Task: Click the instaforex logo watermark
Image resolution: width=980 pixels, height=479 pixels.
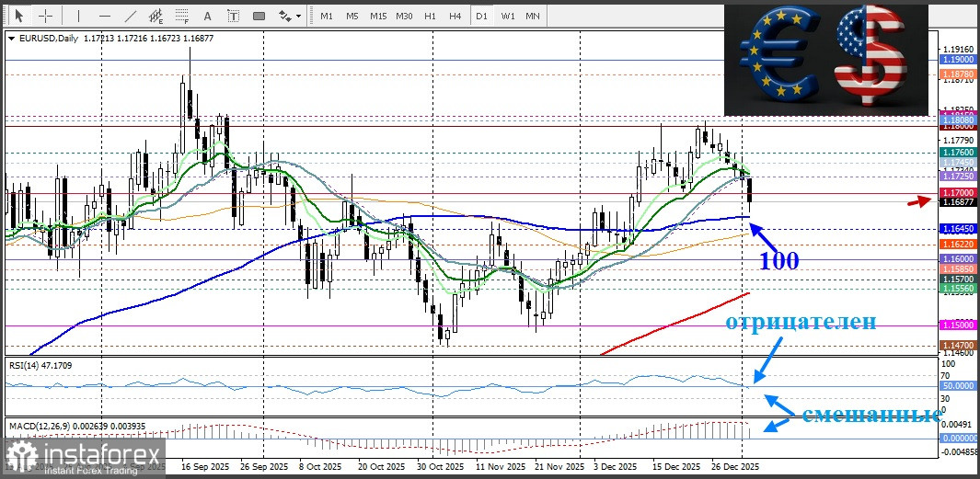Action: [85, 455]
